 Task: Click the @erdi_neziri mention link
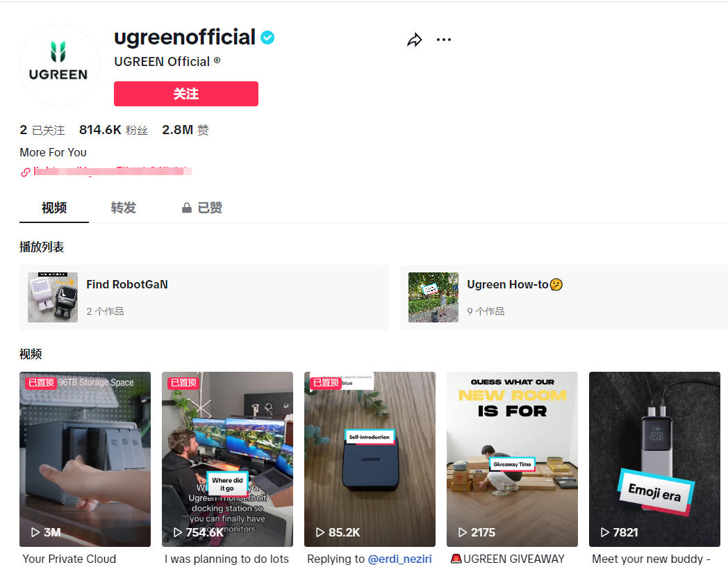coord(399,559)
